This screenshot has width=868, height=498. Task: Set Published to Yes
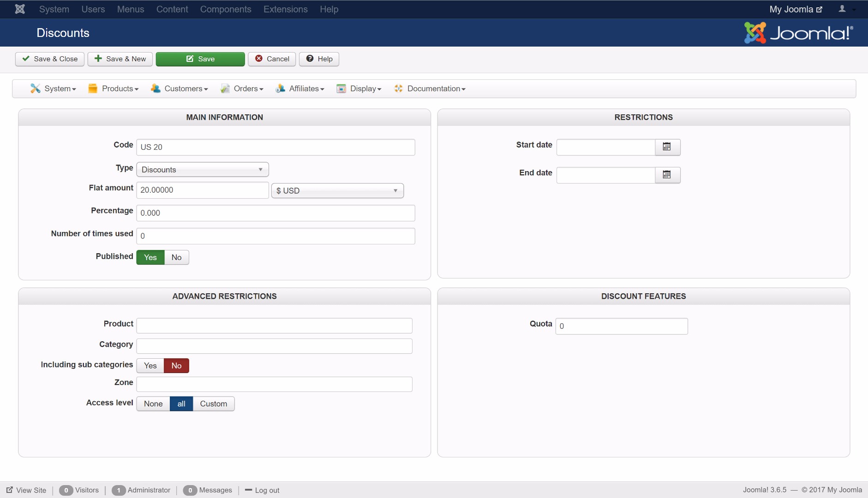pyautogui.click(x=150, y=257)
